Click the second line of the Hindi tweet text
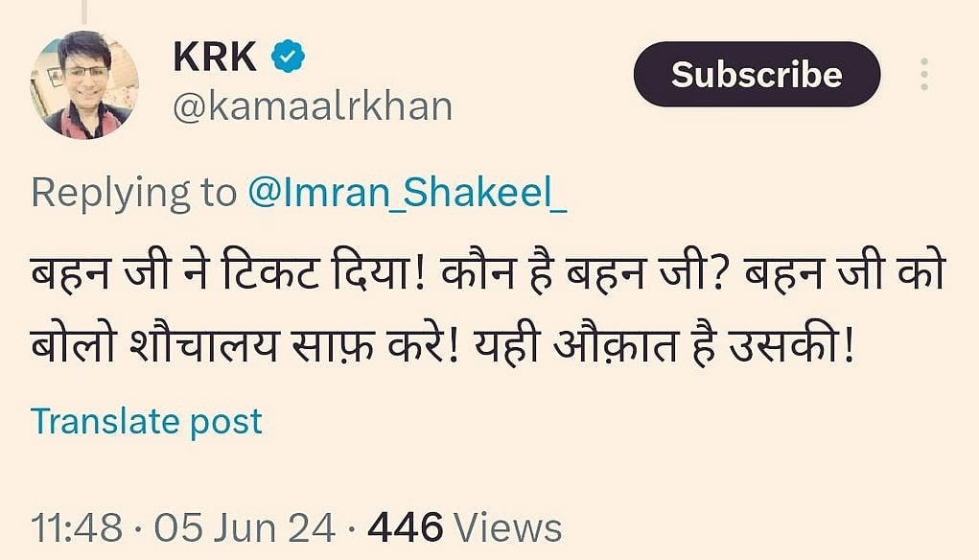This screenshot has height=560, width=979. [443, 344]
